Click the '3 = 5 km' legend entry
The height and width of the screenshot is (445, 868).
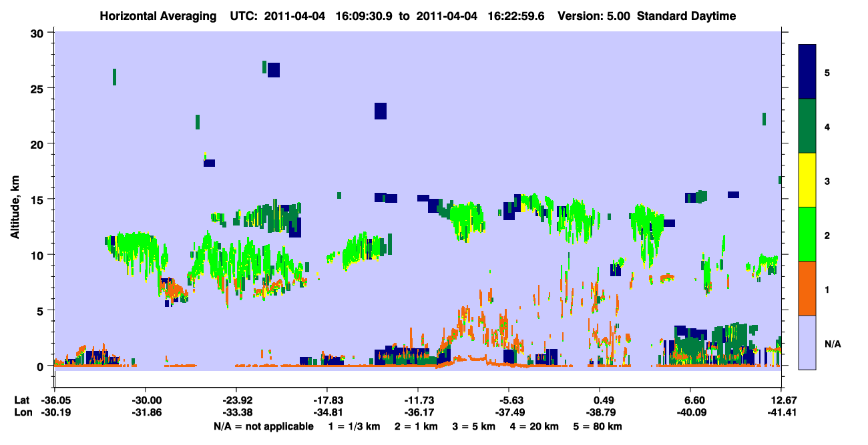[473, 426]
